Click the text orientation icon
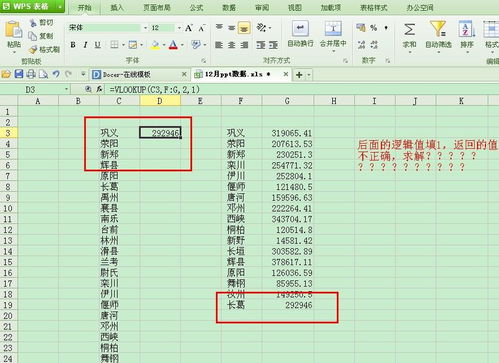 click(x=261, y=27)
